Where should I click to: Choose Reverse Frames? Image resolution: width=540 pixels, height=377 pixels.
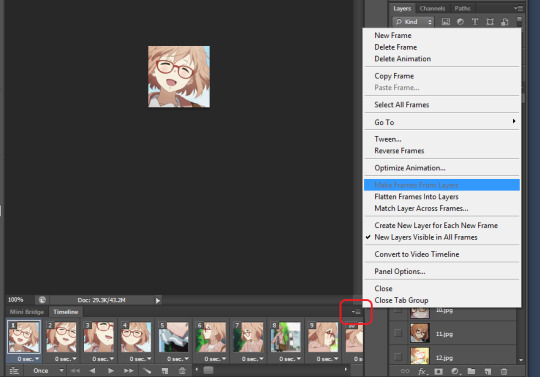click(442, 151)
